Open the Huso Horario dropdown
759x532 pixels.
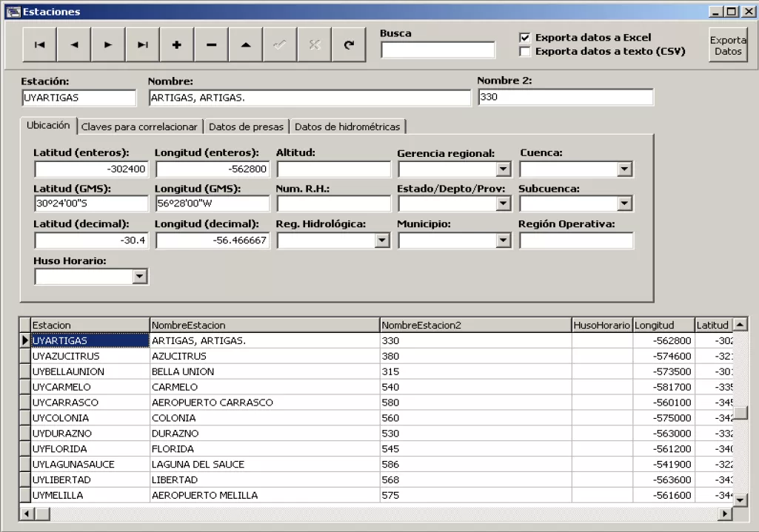tap(140, 276)
